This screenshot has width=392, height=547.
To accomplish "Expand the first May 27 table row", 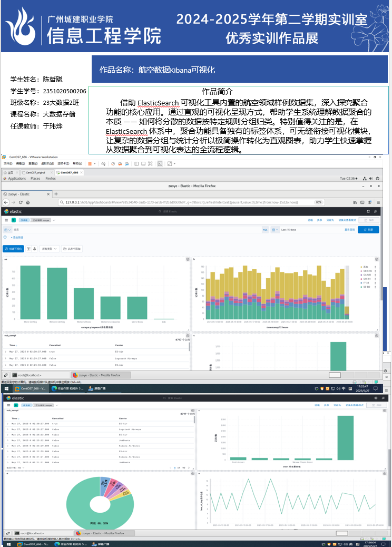I will (x=6, y=351).
